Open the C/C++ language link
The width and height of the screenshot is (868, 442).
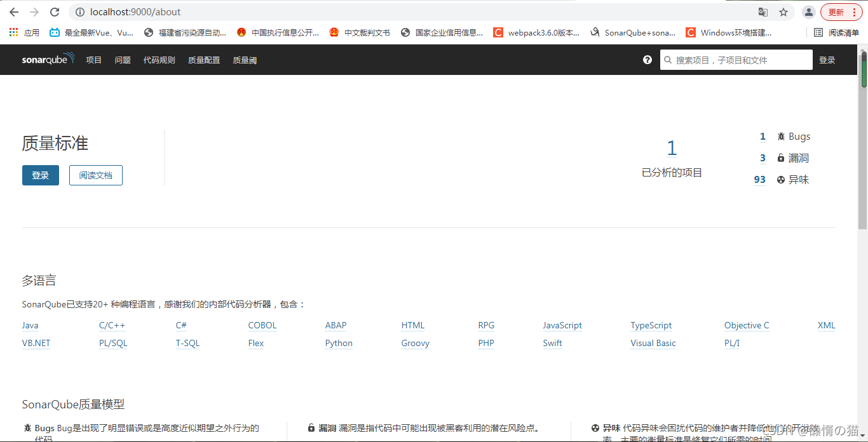(112, 325)
